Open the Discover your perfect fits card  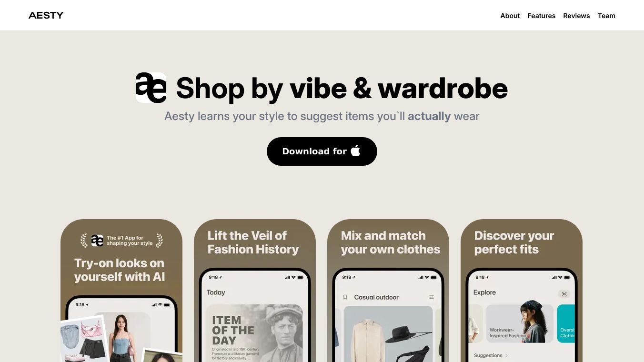[x=522, y=291]
